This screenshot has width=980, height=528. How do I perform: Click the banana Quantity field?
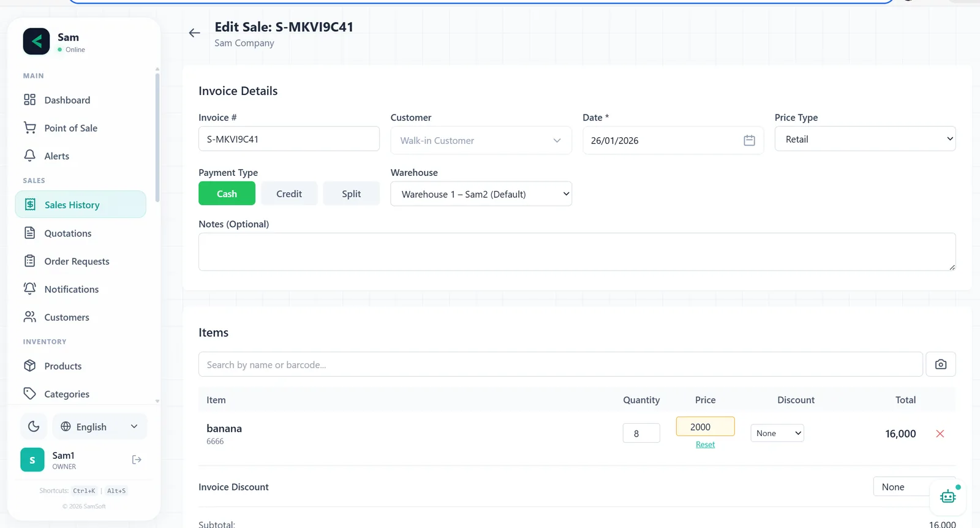[641, 433]
